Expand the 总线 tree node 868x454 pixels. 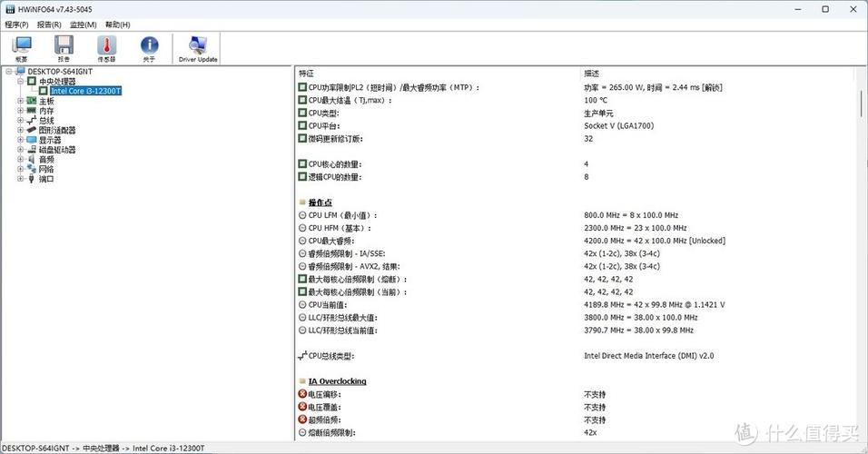pos(21,120)
